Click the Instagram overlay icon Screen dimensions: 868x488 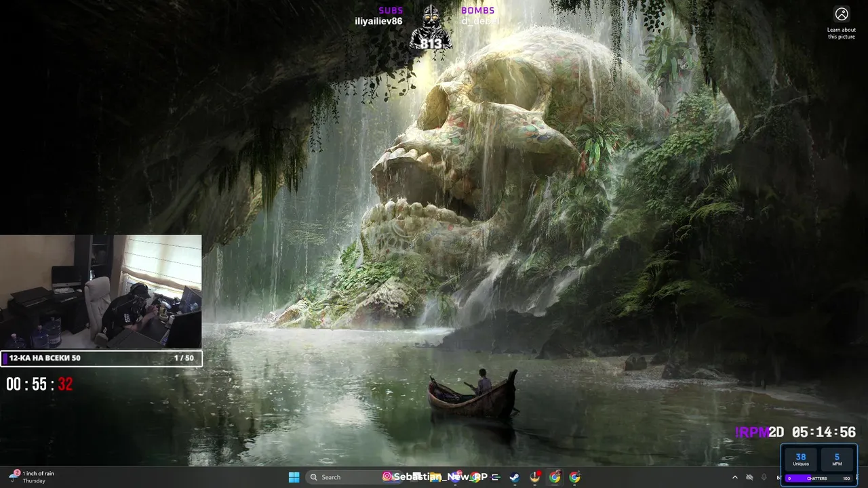387,477
